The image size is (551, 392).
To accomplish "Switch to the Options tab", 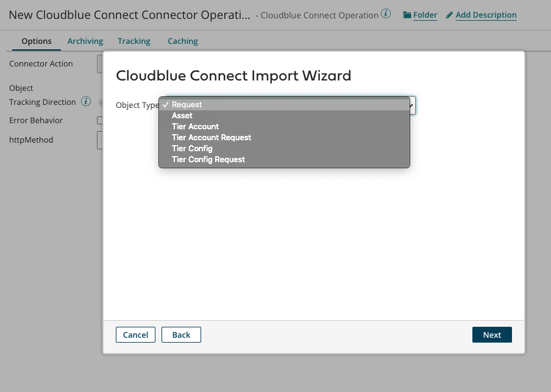I will [37, 41].
